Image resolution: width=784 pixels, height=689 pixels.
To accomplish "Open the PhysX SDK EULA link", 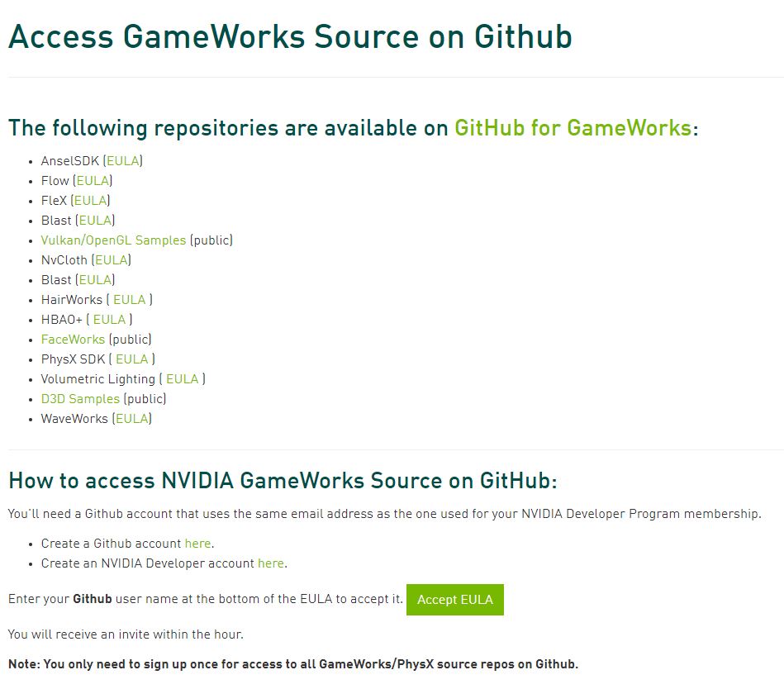I will pos(132,359).
